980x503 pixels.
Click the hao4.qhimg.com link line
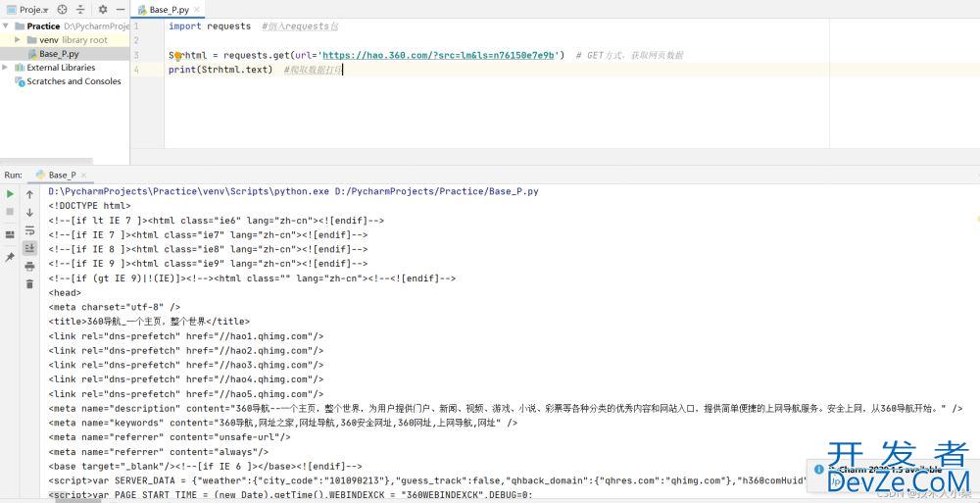186,379
